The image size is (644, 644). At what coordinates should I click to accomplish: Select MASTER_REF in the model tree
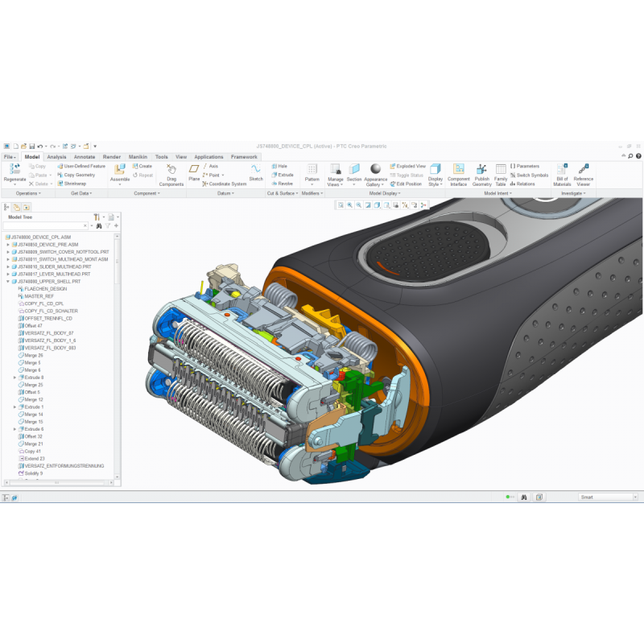(x=39, y=296)
